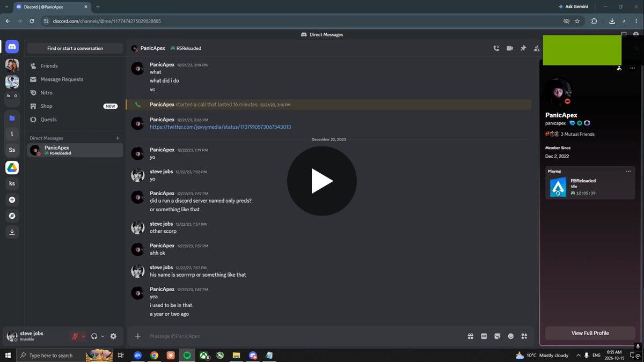
Task: Create a new DM with plus icon
Action: (118, 138)
